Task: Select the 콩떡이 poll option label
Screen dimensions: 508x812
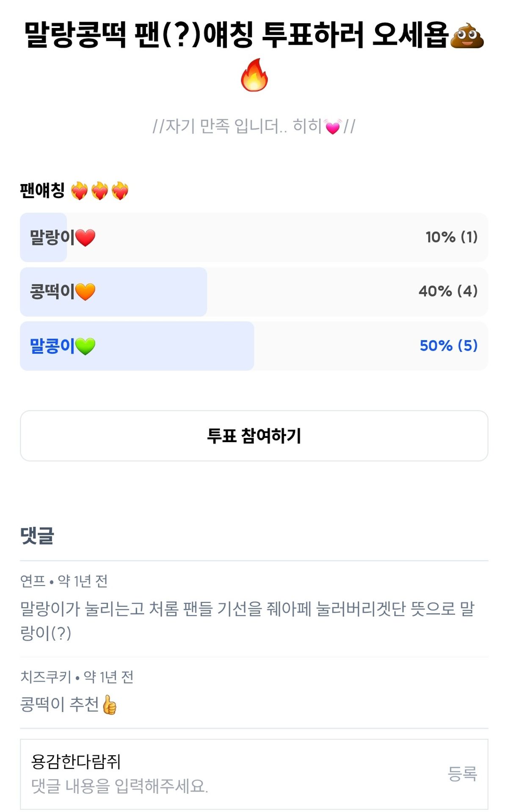Action: pos(52,292)
